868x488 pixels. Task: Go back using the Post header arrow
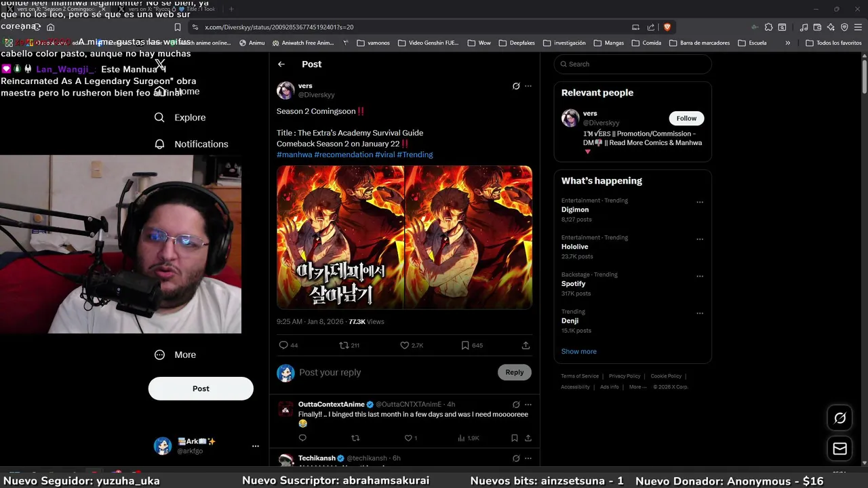click(x=281, y=64)
